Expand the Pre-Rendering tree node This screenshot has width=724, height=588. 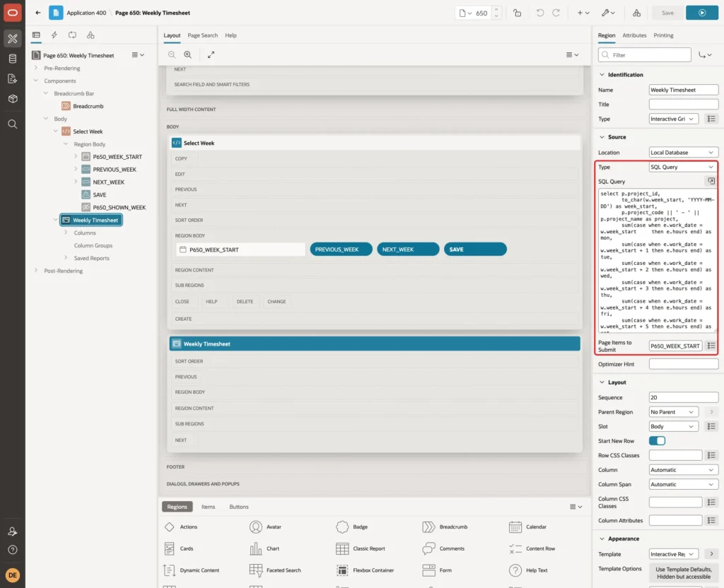tap(36, 68)
